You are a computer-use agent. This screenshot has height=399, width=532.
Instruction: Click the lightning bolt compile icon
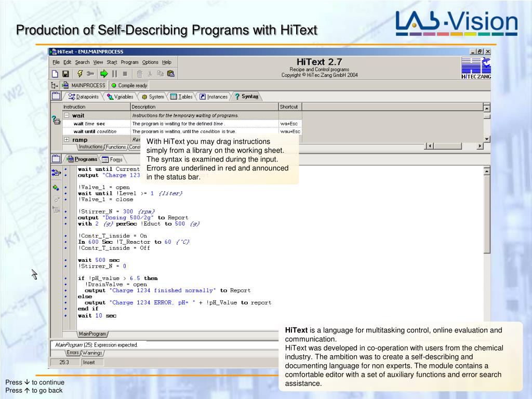click(x=80, y=74)
